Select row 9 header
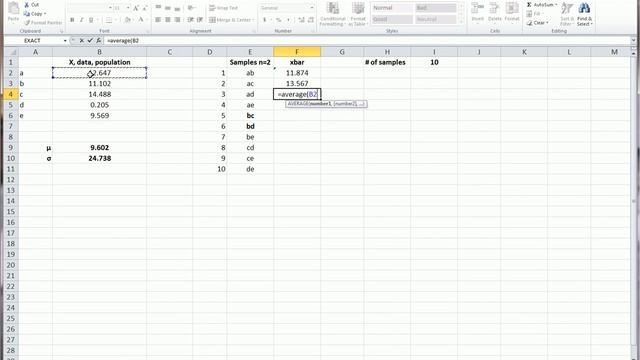This screenshot has height=360, width=640. 11,148
